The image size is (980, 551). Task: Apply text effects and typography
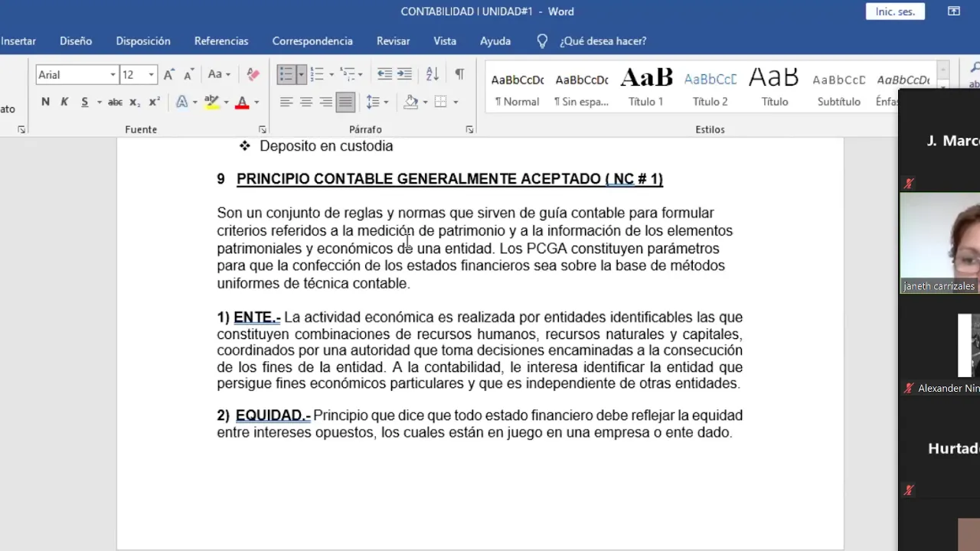point(182,102)
